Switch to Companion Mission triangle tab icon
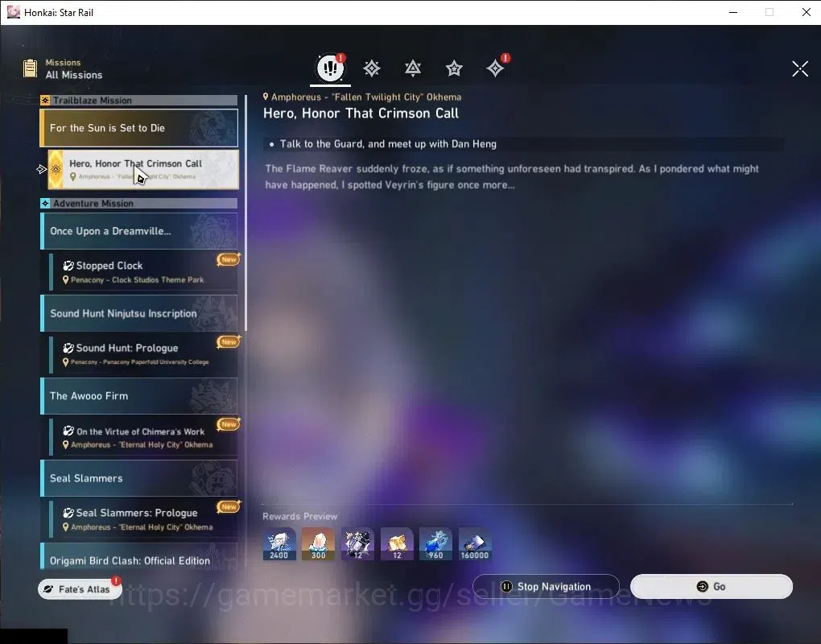This screenshot has width=821, height=644. point(413,68)
